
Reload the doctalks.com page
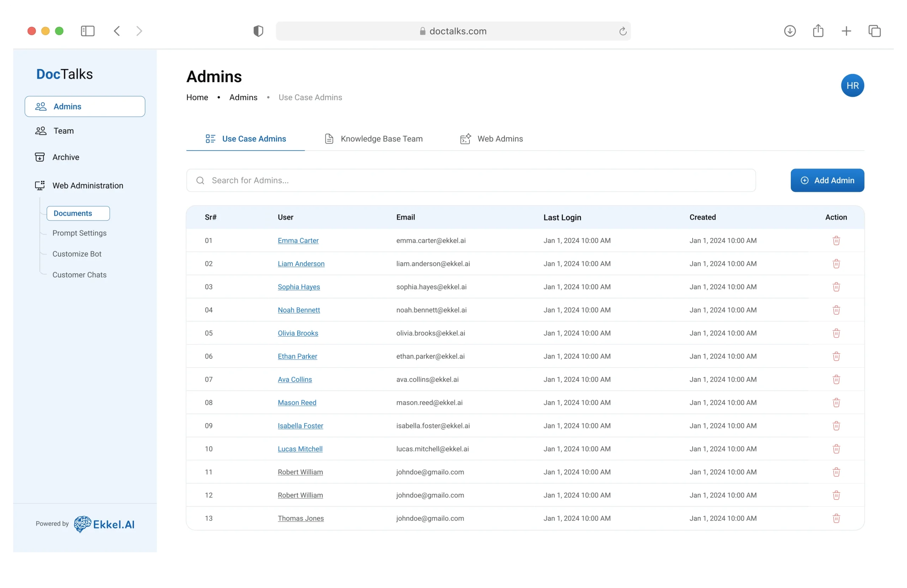tap(623, 31)
